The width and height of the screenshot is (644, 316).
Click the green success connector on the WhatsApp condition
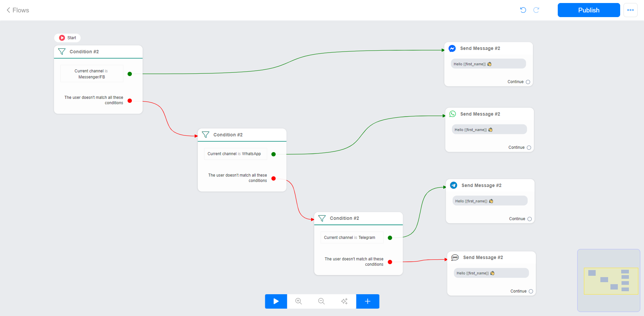[274, 154]
